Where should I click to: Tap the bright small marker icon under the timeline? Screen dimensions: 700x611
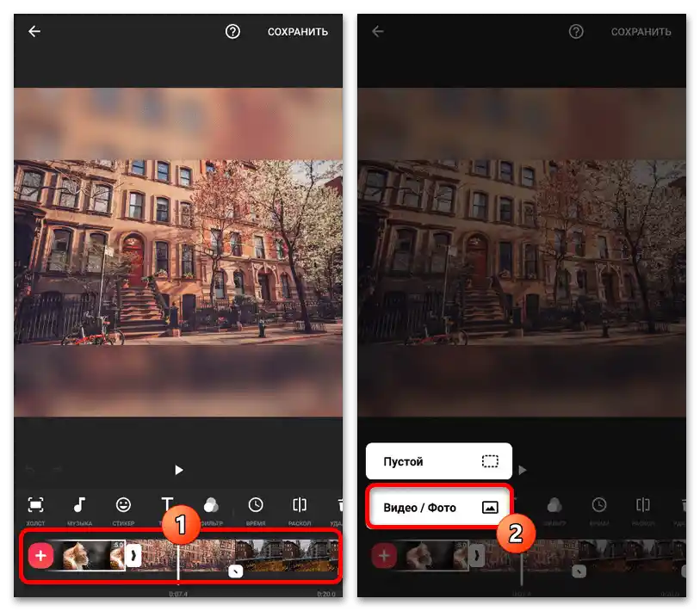[x=236, y=571]
